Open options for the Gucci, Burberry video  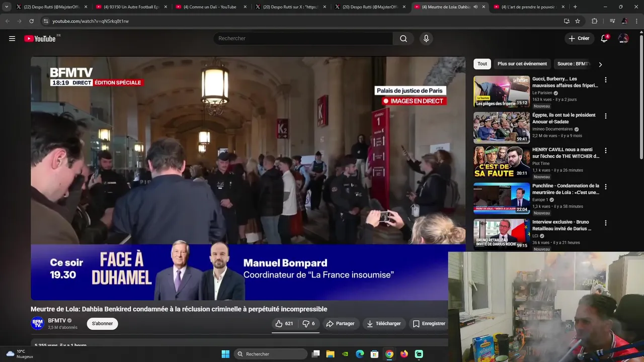click(605, 80)
